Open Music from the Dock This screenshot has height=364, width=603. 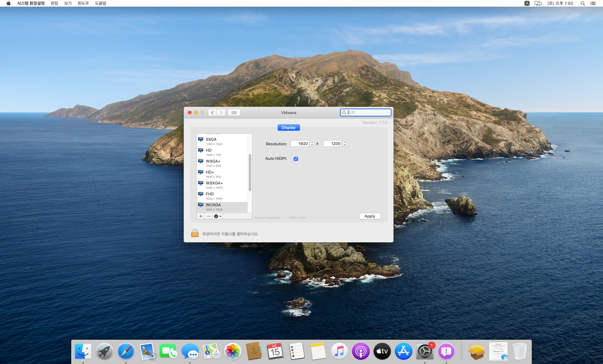(x=339, y=351)
